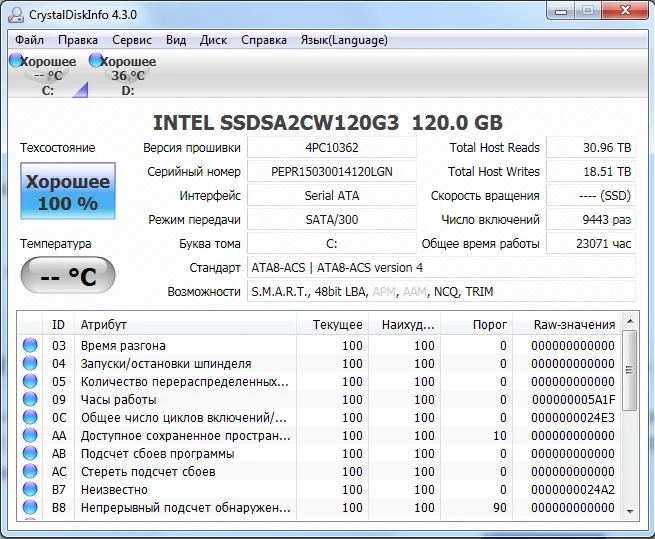Click status orb for attribute 03 row
The image size is (655, 539).
(30, 346)
